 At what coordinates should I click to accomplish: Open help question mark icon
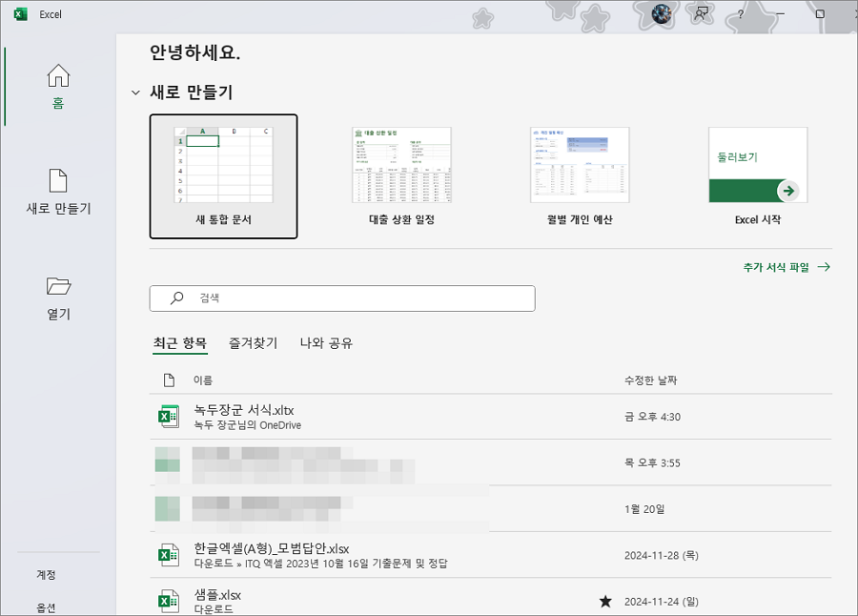(x=741, y=14)
